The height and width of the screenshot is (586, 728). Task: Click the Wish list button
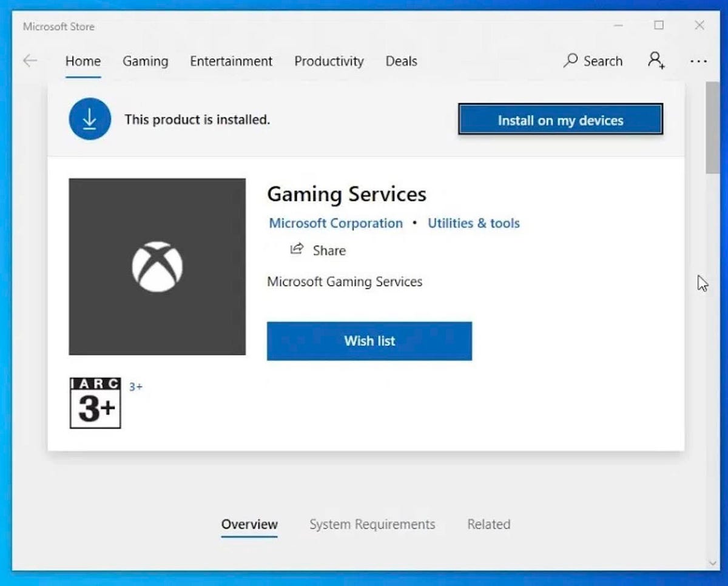click(369, 341)
